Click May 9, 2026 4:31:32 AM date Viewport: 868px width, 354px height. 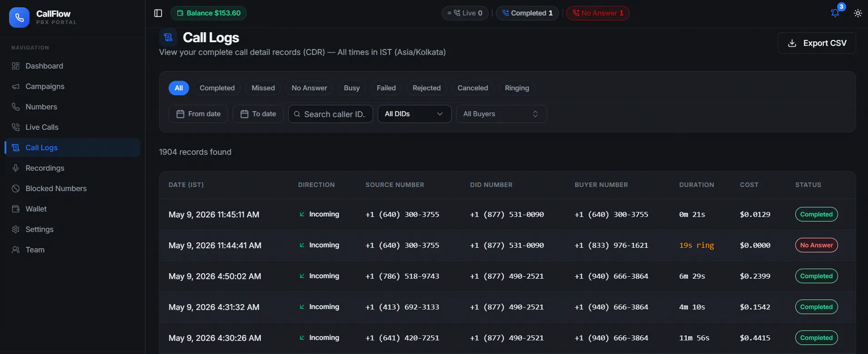(x=214, y=307)
